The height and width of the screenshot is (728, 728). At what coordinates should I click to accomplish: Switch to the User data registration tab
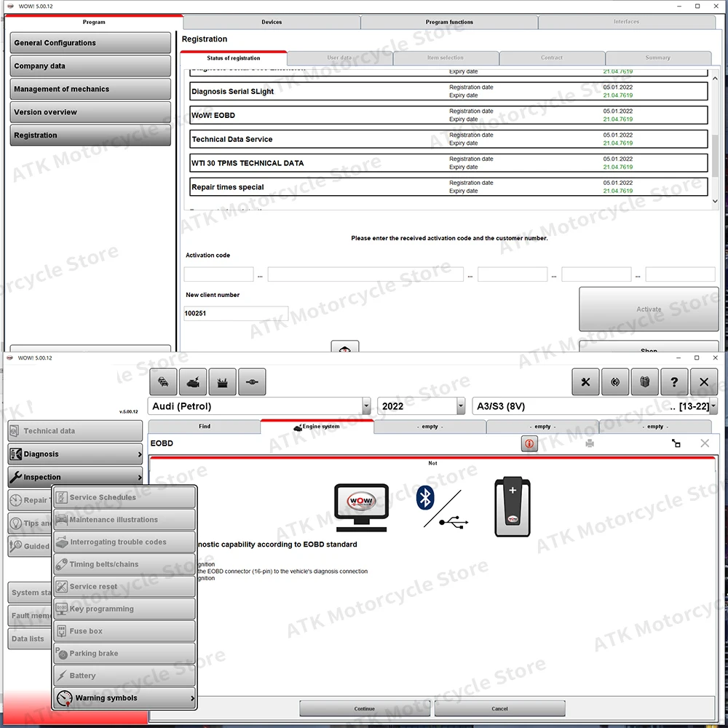(x=340, y=58)
